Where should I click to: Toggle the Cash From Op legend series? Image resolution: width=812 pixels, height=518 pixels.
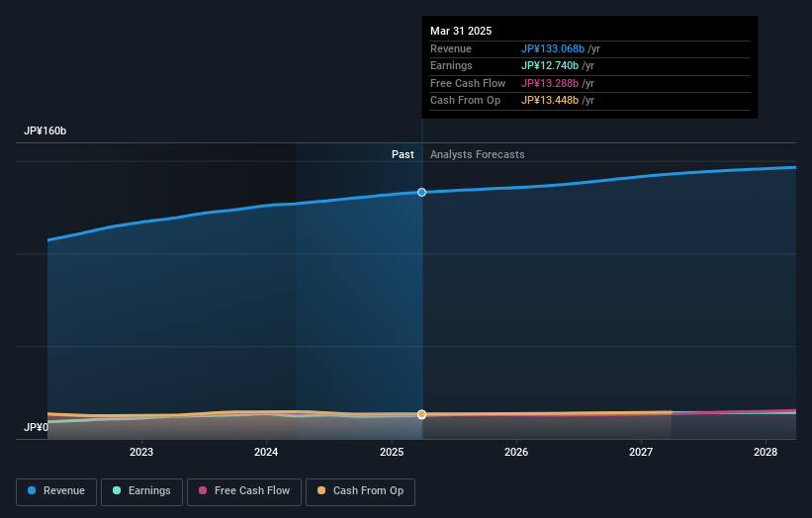(x=360, y=491)
